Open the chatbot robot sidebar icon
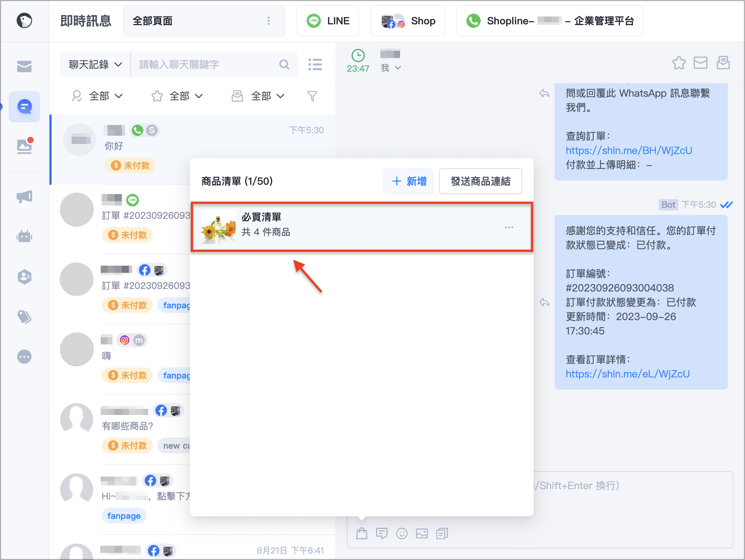The image size is (745, 560). click(24, 237)
